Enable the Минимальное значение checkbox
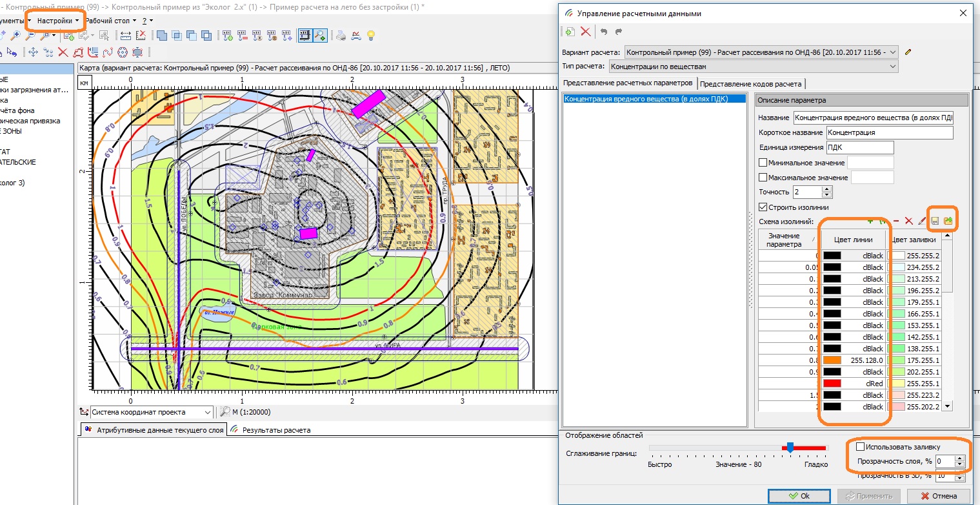980x505 pixels. click(x=763, y=163)
